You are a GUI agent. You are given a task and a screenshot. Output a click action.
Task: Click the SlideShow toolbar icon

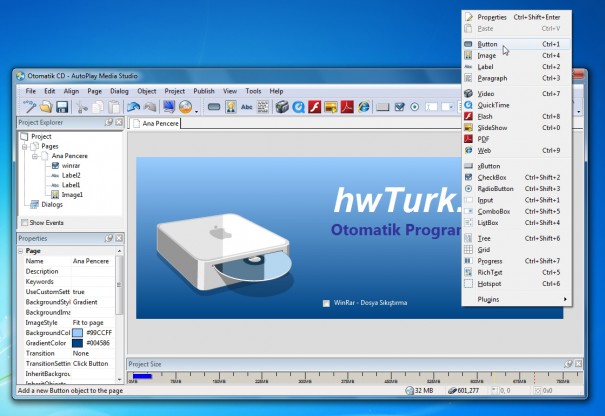(331, 107)
